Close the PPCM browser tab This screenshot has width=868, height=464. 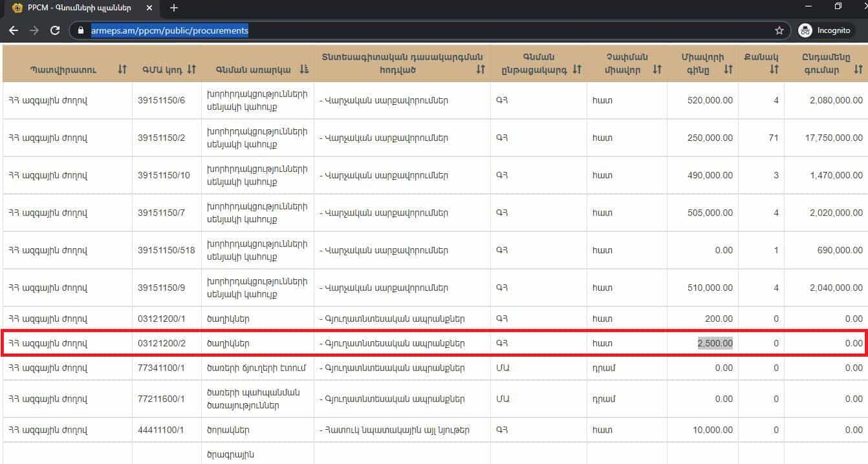click(150, 8)
